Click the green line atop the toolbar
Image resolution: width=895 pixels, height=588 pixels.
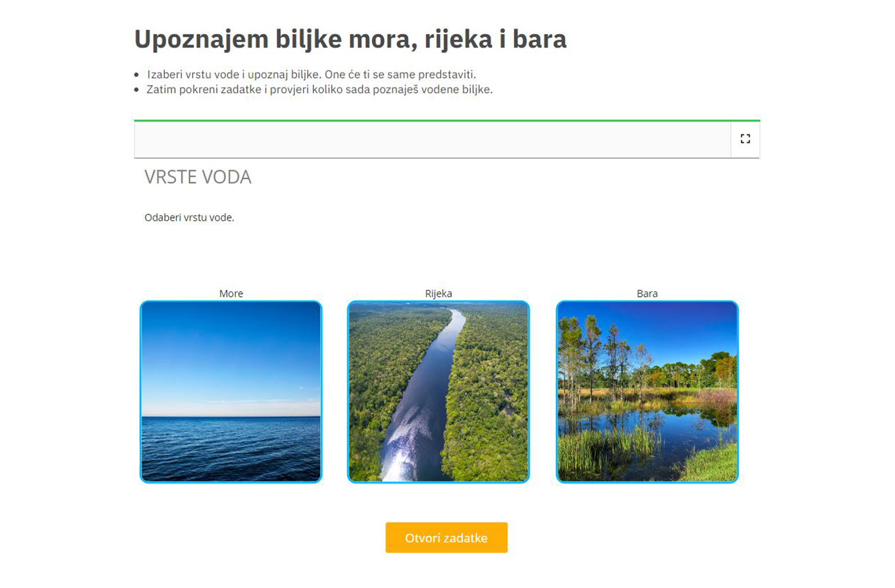[447, 120]
